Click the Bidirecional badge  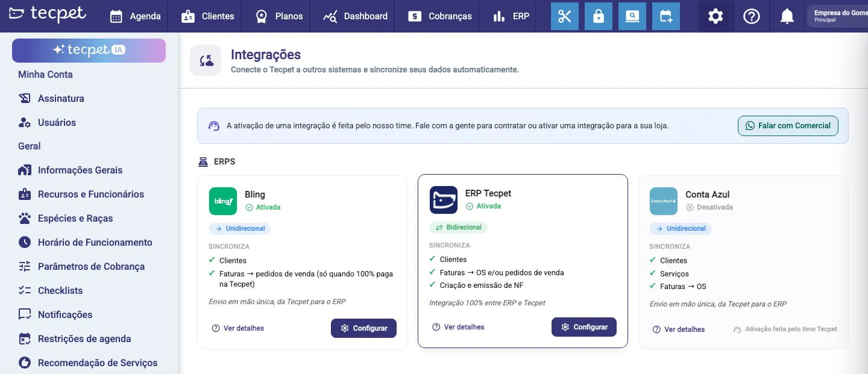pyautogui.click(x=458, y=228)
